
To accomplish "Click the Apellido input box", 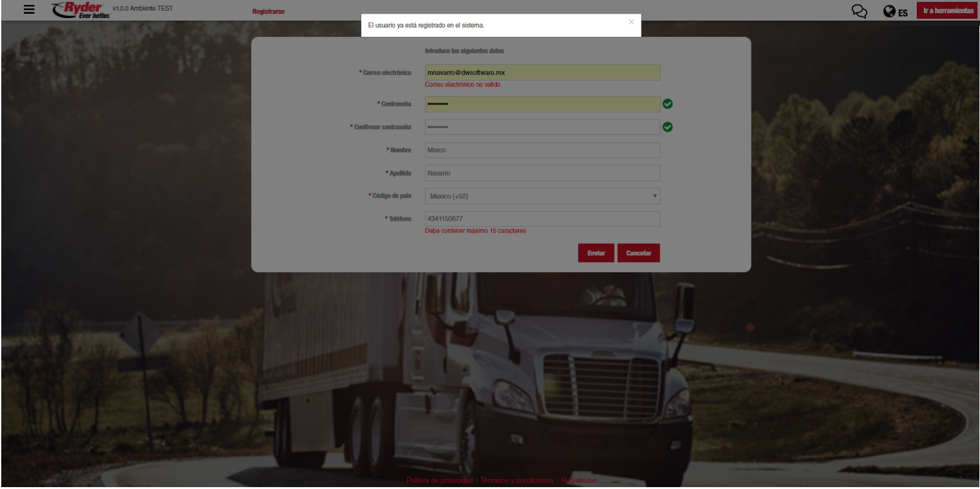I will click(542, 173).
